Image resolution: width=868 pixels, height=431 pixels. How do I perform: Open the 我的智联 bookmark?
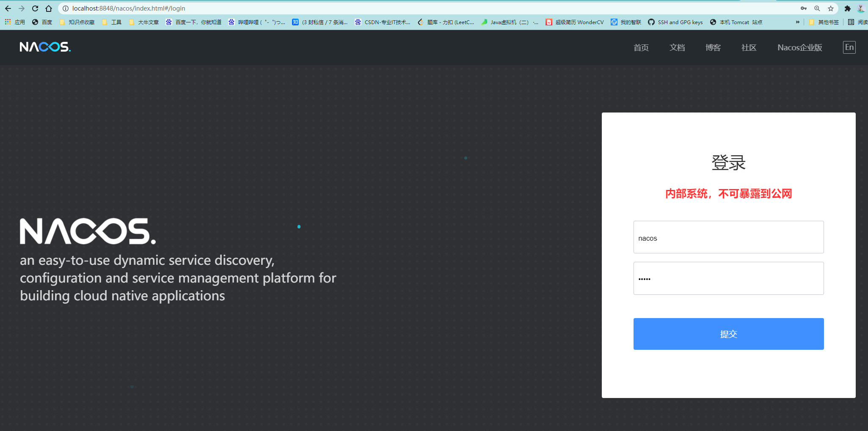(626, 22)
